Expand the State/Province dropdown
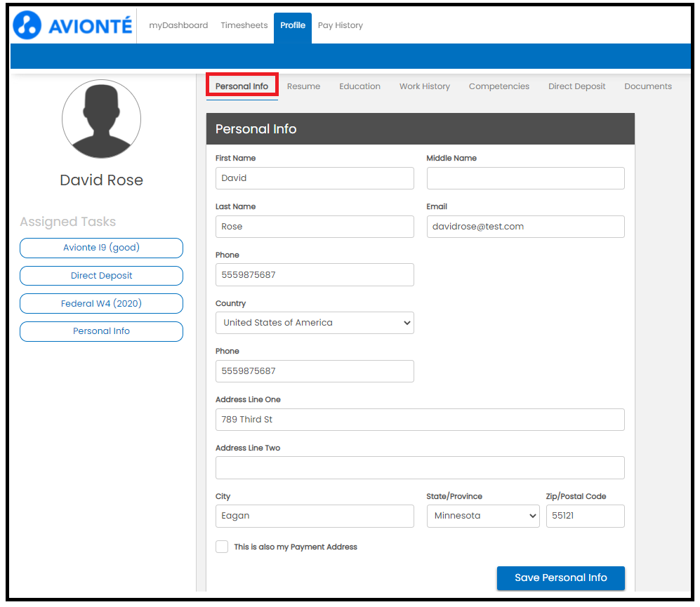Viewport: 700px width, 607px height. click(x=483, y=516)
